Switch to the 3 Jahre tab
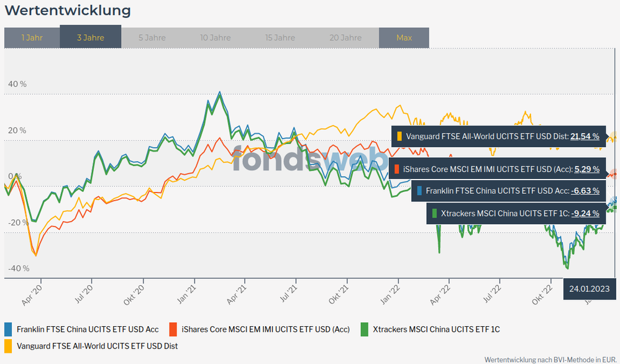This screenshot has height=364, width=620. [x=91, y=38]
